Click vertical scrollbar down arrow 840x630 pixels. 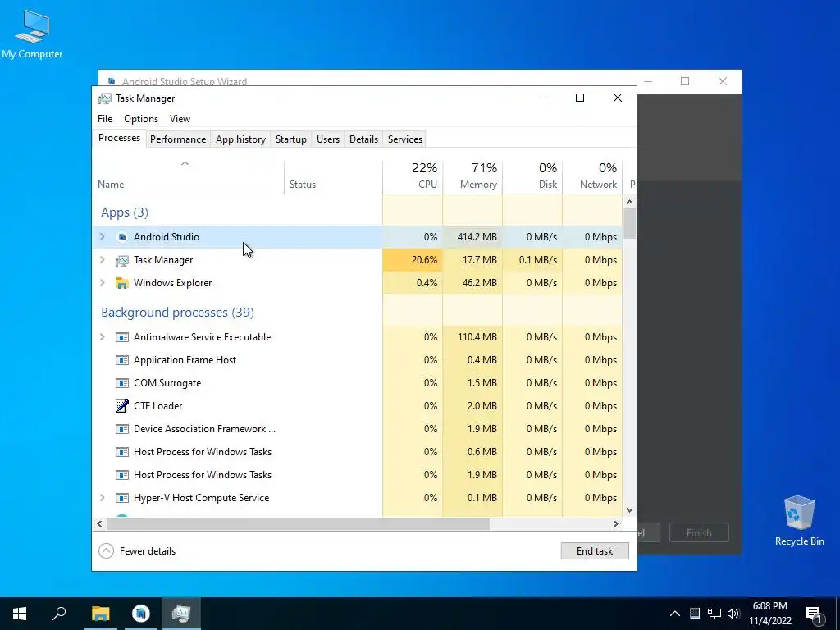pos(629,510)
